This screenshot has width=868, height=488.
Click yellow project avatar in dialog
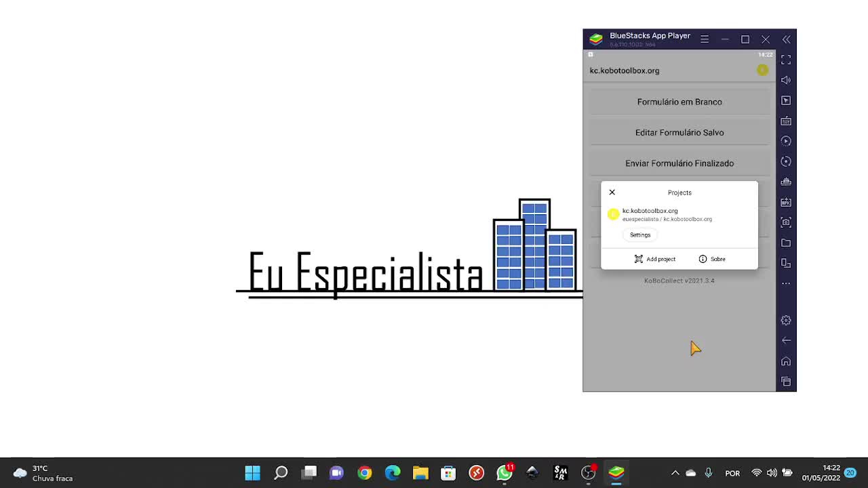pyautogui.click(x=613, y=214)
